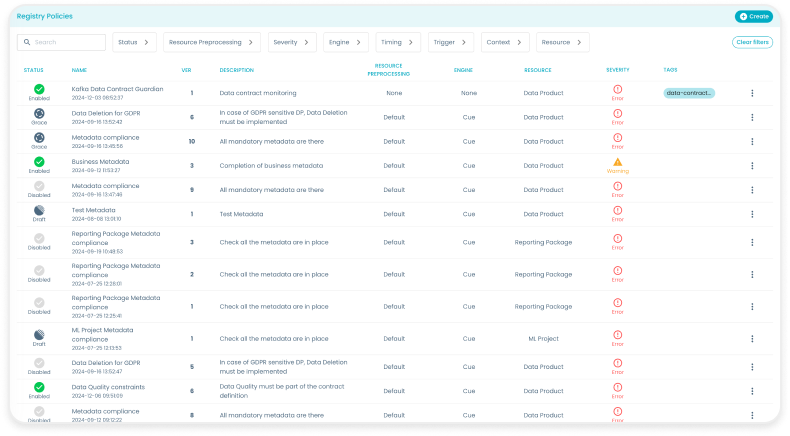Click the Clear filters button
The height and width of the screenshot is (436, 790).
(x=752, y=42)
